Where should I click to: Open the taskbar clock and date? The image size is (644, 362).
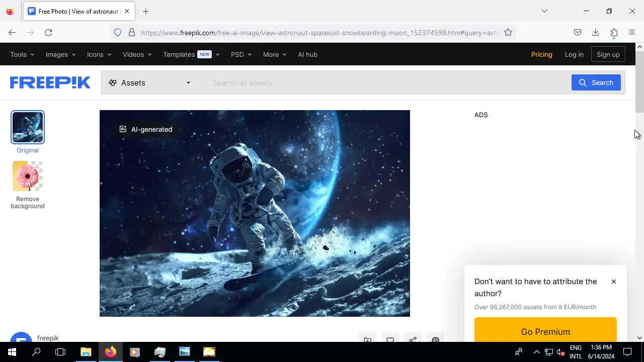click(602, 352)
